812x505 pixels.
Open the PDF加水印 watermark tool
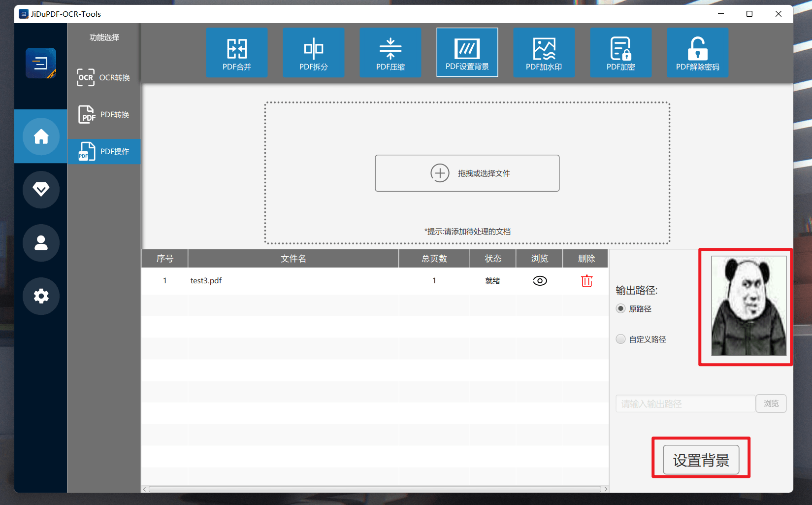pos(544,52)
